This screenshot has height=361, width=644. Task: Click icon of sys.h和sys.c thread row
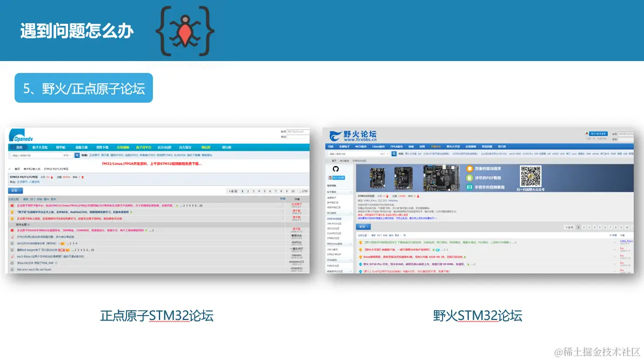12,256
